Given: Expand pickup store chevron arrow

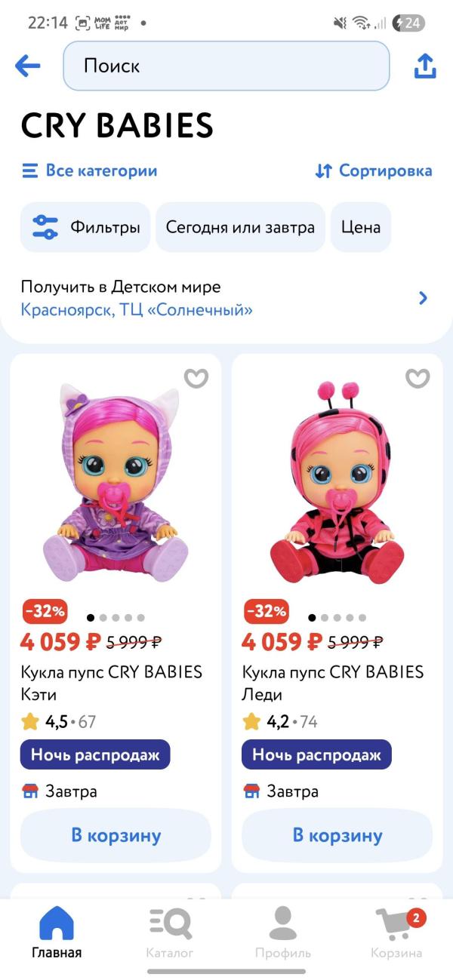Looking at the screenshot, I should tap(423, 298).
